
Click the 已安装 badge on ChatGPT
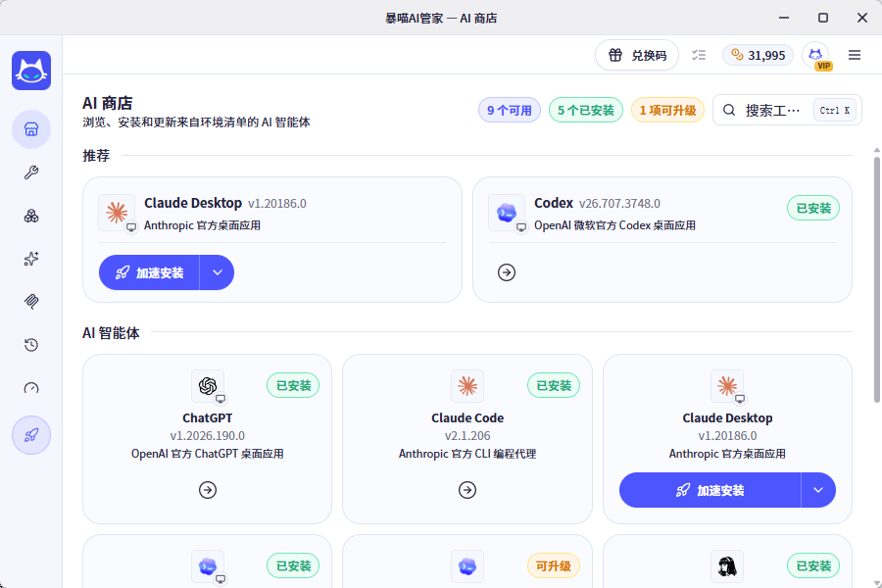click(x=293, y=385)
